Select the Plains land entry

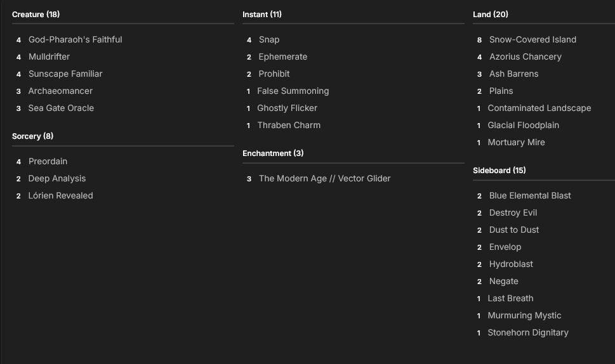(501, 91)
